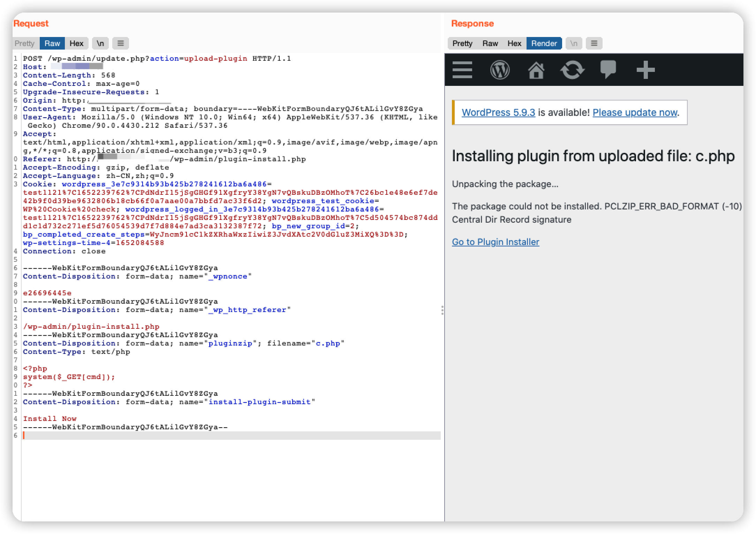Toggle the Render view in the Response panel
This screenshot has width=756, height=534.
click(x=544, y=43)
